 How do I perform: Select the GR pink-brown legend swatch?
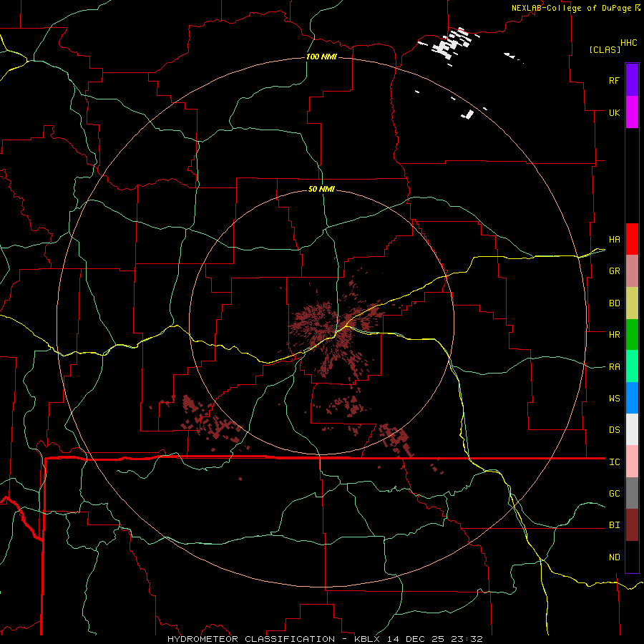632,270
